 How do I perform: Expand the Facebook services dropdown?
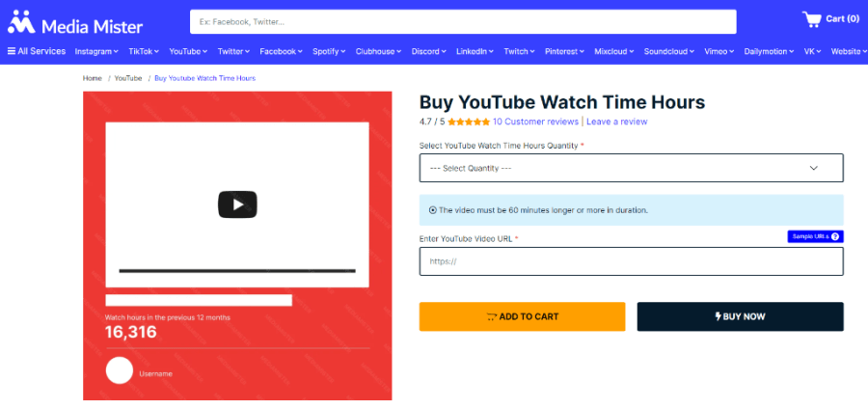tap(282, 51)
